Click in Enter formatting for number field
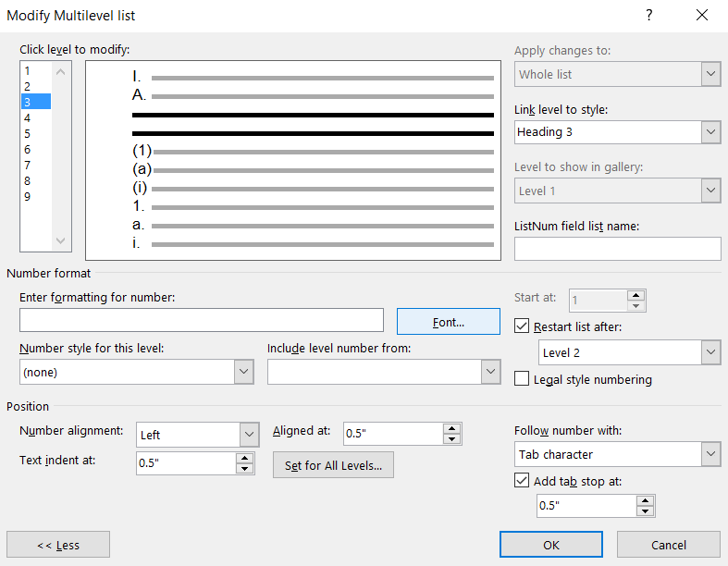The image size is (728, 566). (201, 320)
